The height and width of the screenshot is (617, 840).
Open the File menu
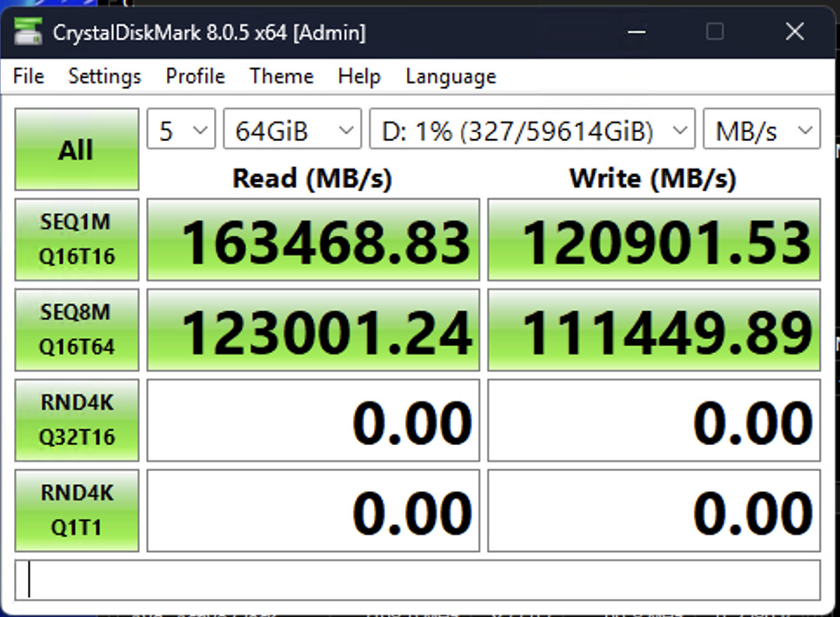29,76
